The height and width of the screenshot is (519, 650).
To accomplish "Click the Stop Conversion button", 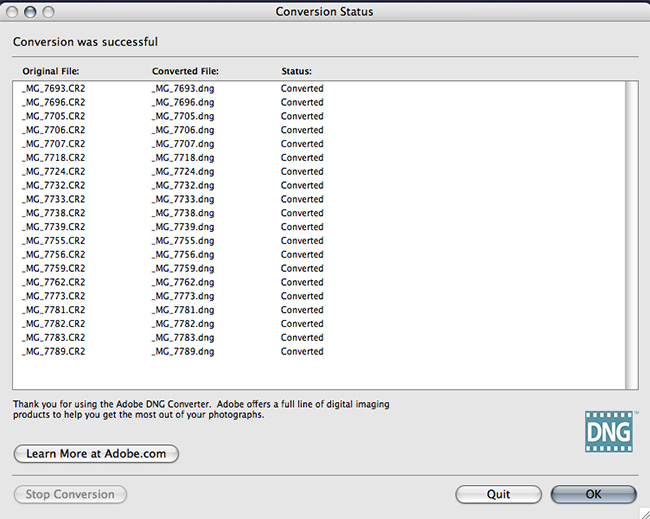I will [x=70, y=494].
